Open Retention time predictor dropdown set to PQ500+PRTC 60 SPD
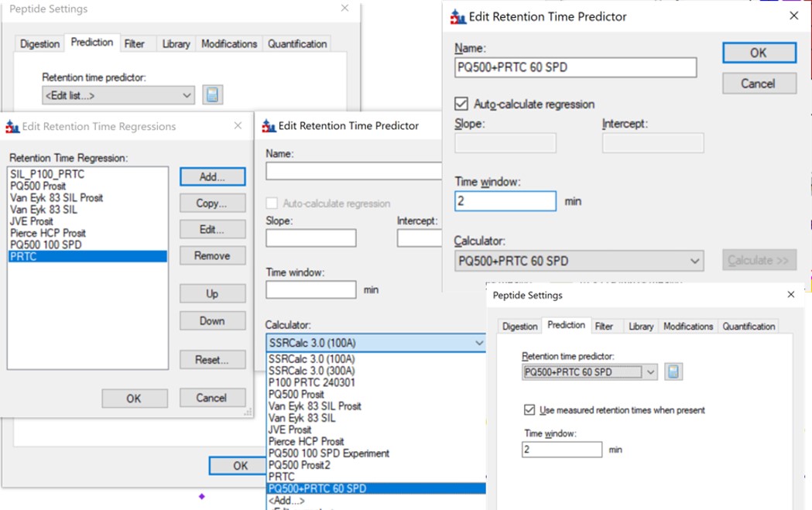 click(589, 371)
